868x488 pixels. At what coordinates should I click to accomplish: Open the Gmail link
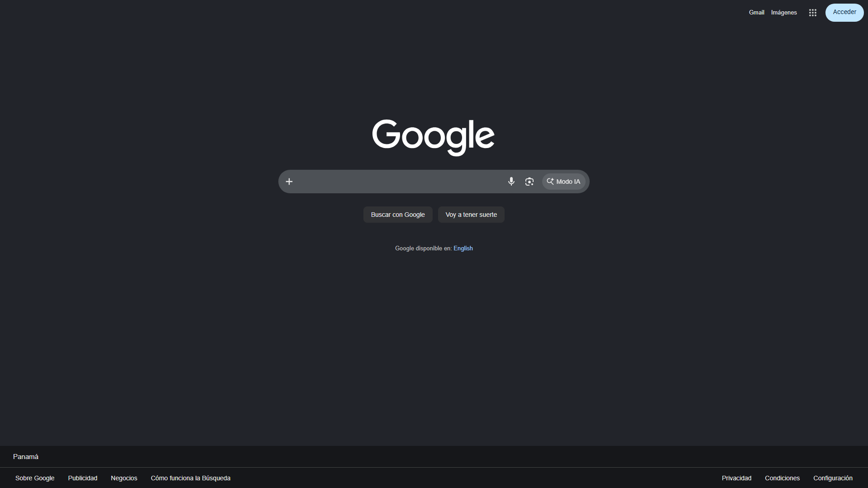[x=756, y=13]
